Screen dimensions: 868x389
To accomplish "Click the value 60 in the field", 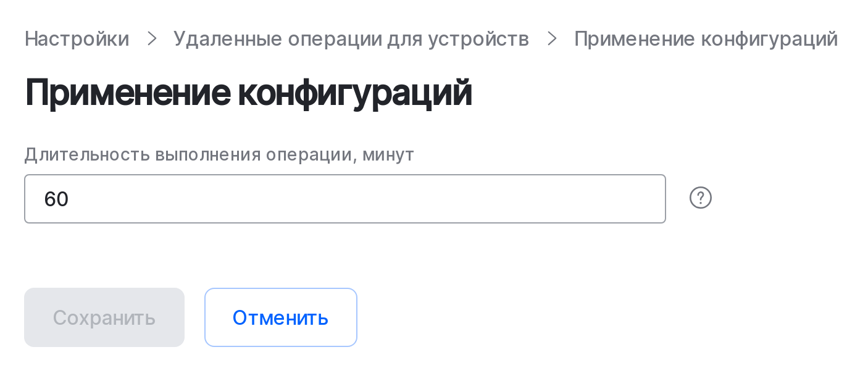I will [x=56, y=199].
